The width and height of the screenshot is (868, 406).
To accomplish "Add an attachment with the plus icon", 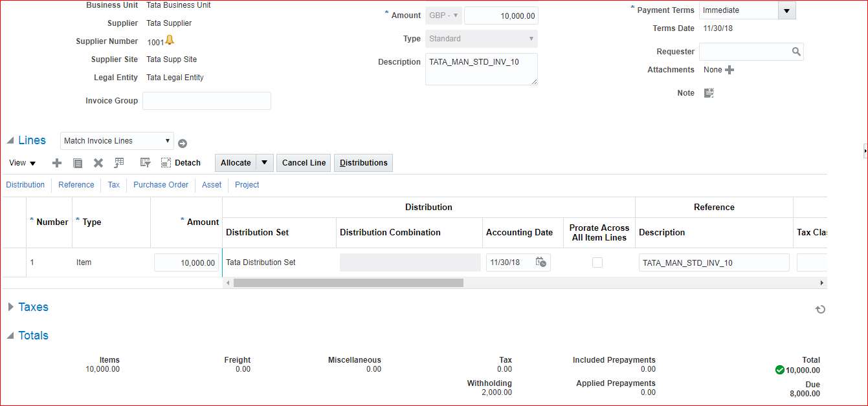I will pyautogui.click(x=729, y=70).
